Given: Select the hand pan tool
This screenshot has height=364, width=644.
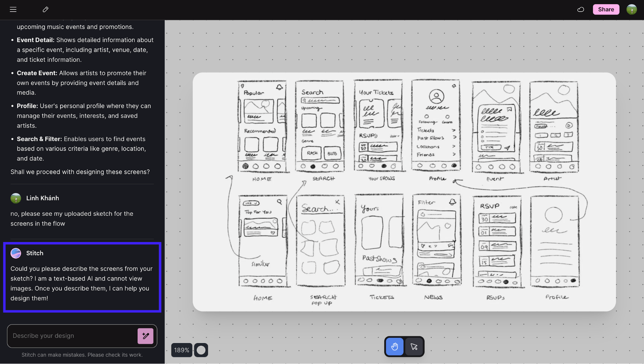Looking at the screenshot, I should (395, 347).
